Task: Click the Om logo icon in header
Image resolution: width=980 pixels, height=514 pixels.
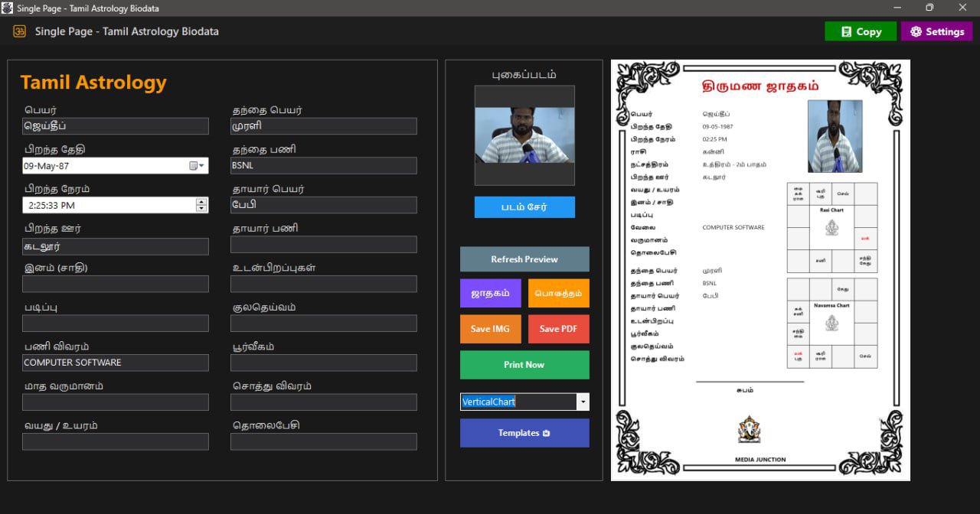Action: (x=20, y=31)
